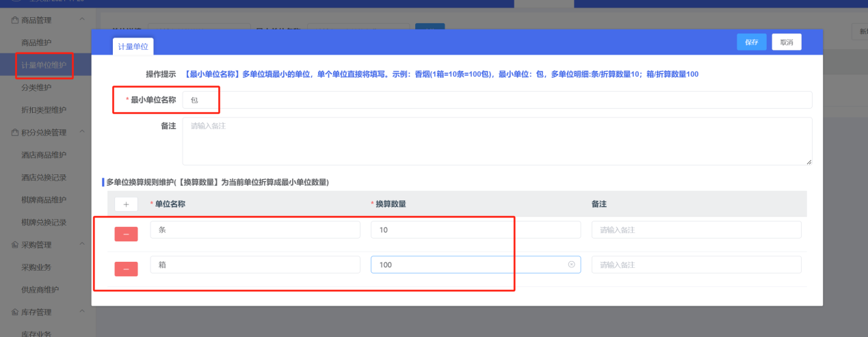Click conversion quantity field with 10
The height and width of the screenshot is (337, 868).
coord(475,230)
